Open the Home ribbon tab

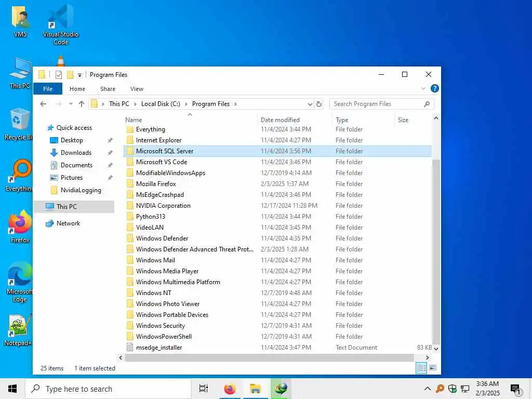click(77, 88)
